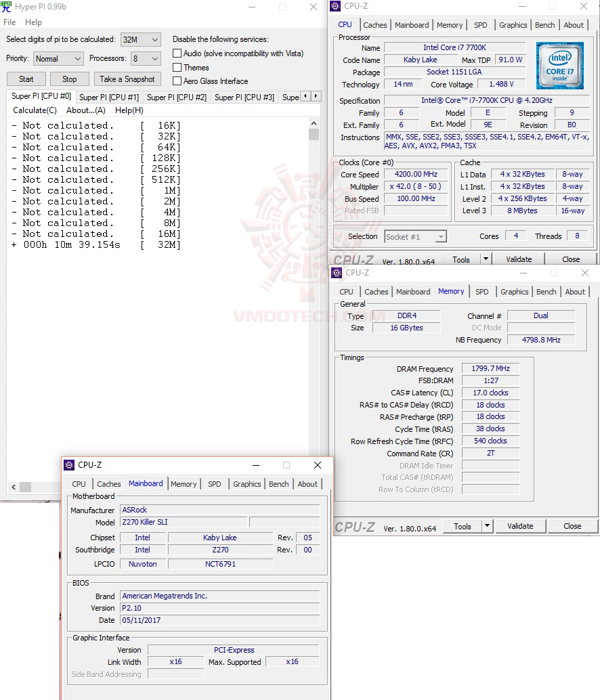The width and height of the screenshot is (600, 700).
Task: Click the vertical scrollbar in the results area
Action: click(314, 133)
